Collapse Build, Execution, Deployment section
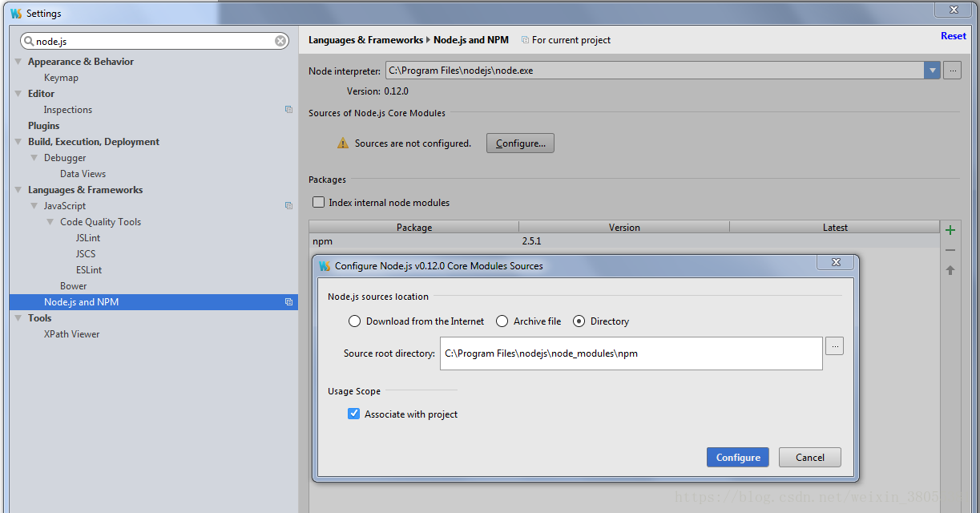Image resolution: width=980 pixels, height=513 pixels. (x=18, y=142)
